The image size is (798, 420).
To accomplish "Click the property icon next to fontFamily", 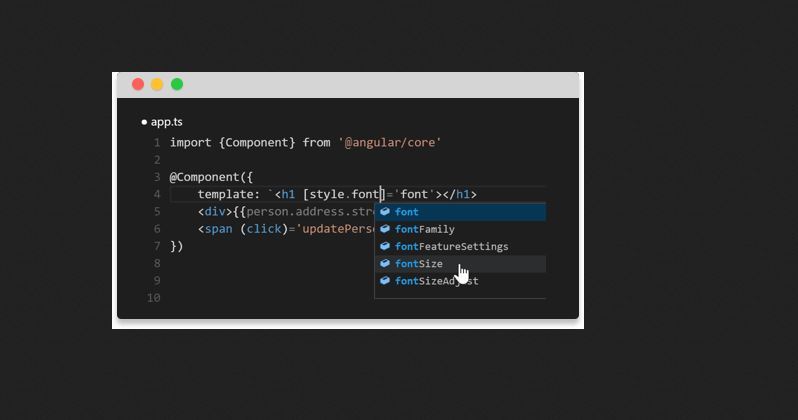I will click(x=385, y=229).
